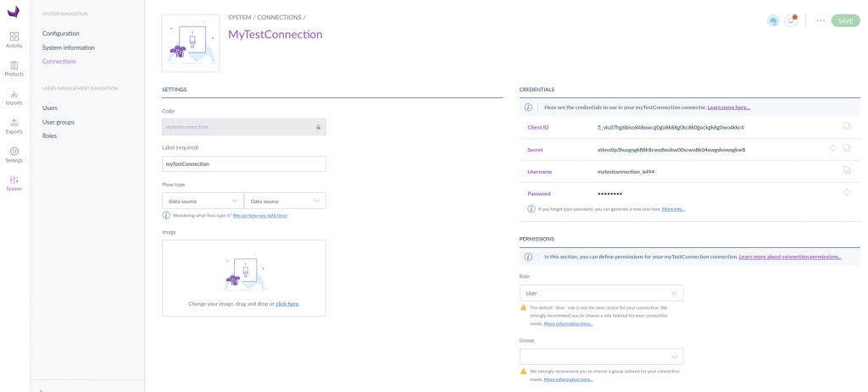This screenshot has height=392, width=868.
Task: Expand the empty Group dropdown
Action: pyautogui.click(x=601, y=356)
